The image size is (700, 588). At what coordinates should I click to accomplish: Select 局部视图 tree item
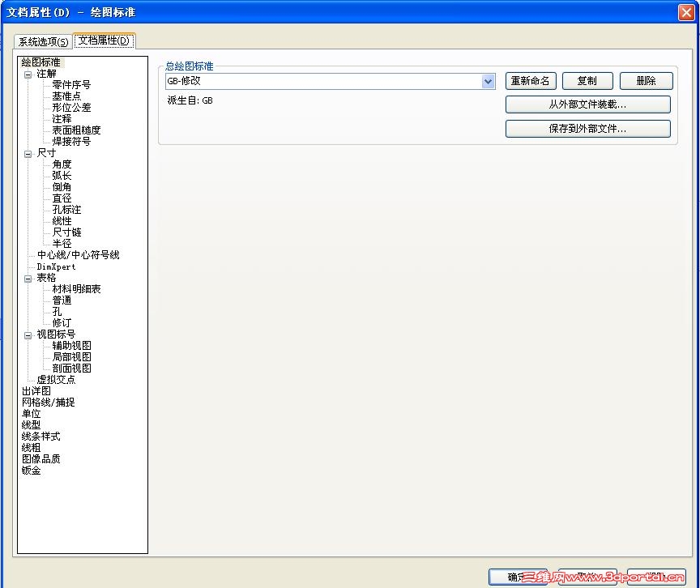click(71, 357)
